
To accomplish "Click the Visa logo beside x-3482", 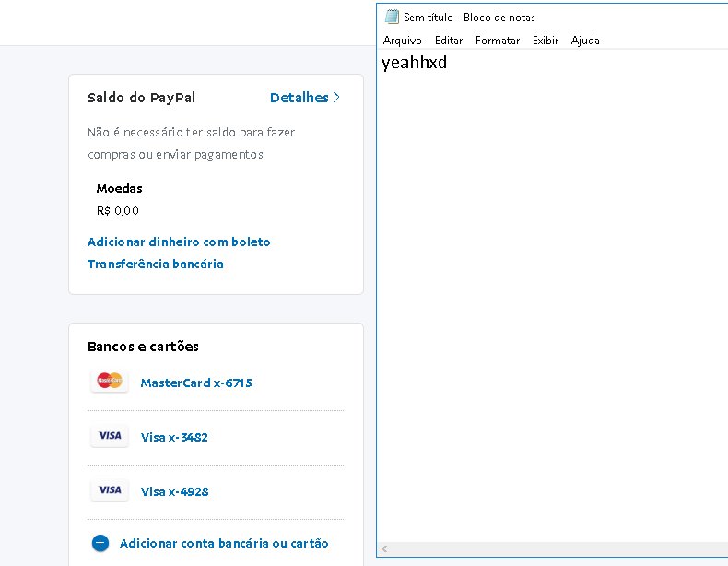I will (x=110, y=436).
